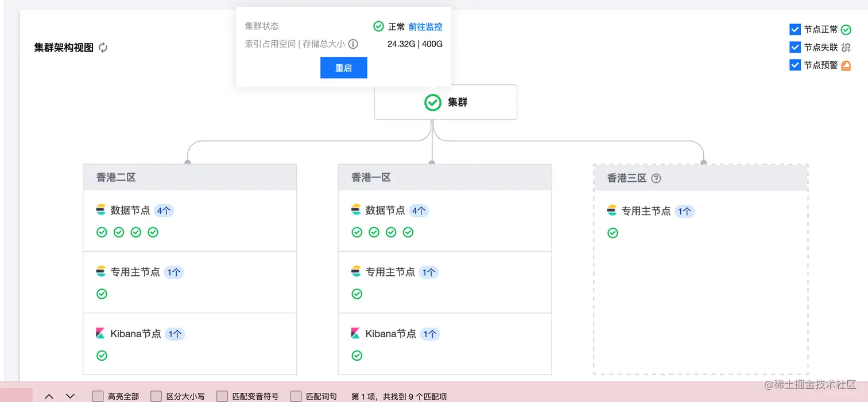
Task: Uncheck the 节点正常 checkbox
Action: click(x=795, y=29)
